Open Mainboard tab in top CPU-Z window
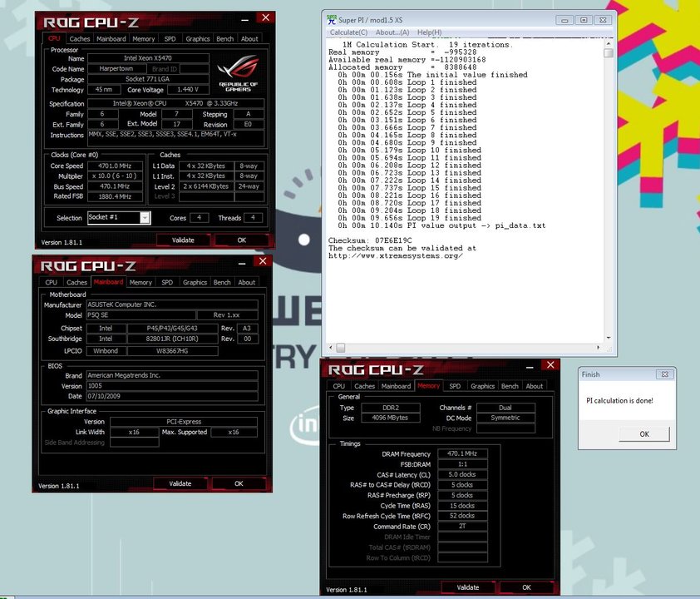Image resolution: width=700 pixels, height=599 pixels. (111, 39)
